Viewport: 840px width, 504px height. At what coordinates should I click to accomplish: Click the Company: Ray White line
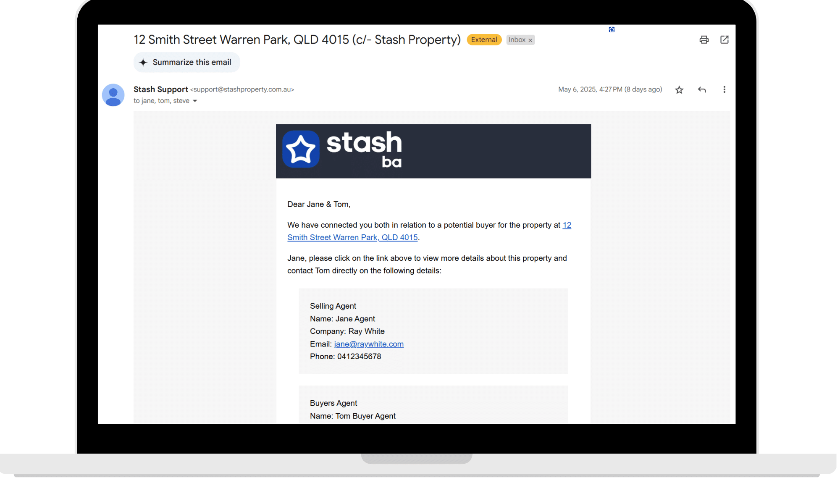tap(347, 331)
